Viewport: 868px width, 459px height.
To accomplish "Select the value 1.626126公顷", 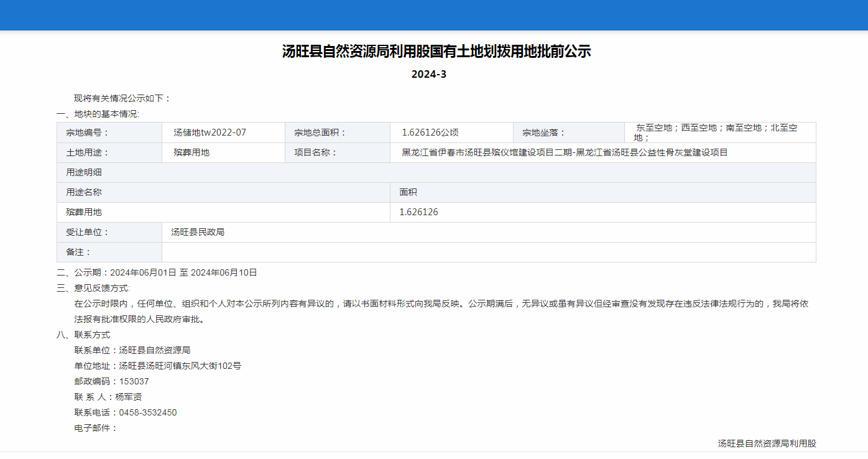I will (x=430, y=132).
